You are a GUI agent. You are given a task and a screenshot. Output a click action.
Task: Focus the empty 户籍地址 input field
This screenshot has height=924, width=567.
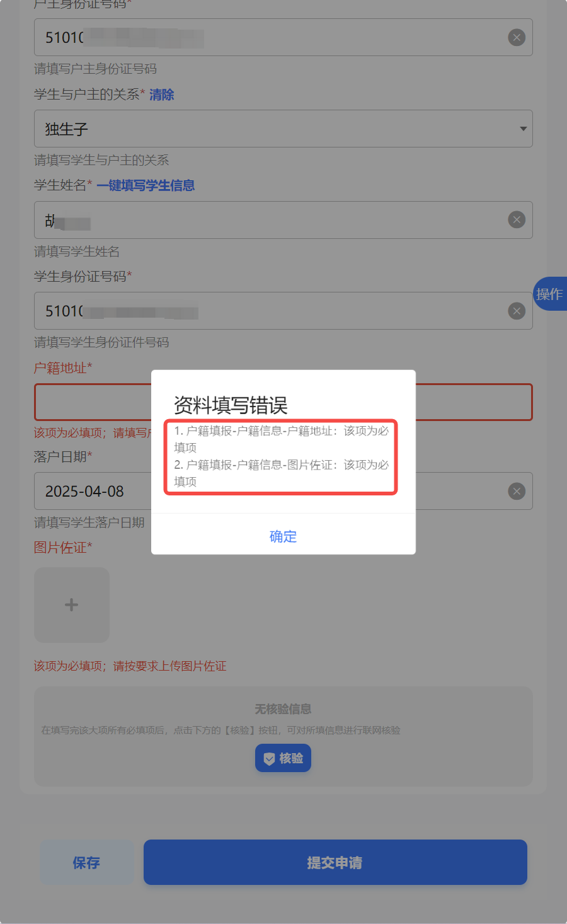[x=283, y=402]
